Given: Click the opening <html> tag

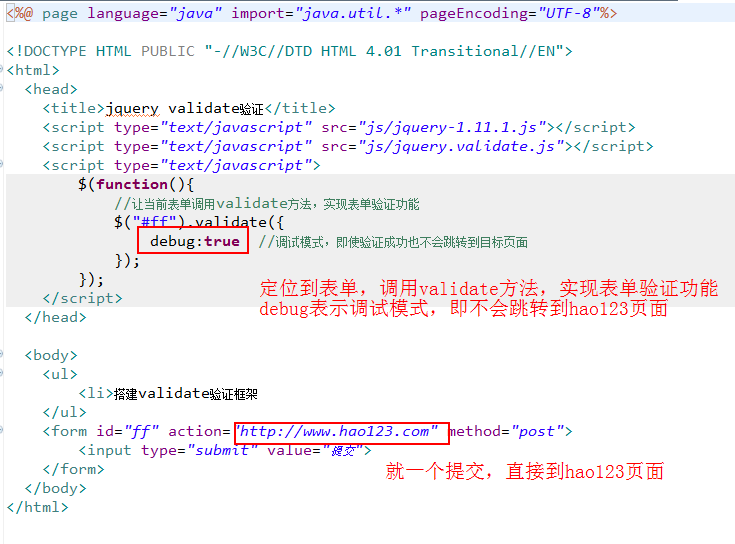Looking at the screenshot, I should (x=33, y=70).
